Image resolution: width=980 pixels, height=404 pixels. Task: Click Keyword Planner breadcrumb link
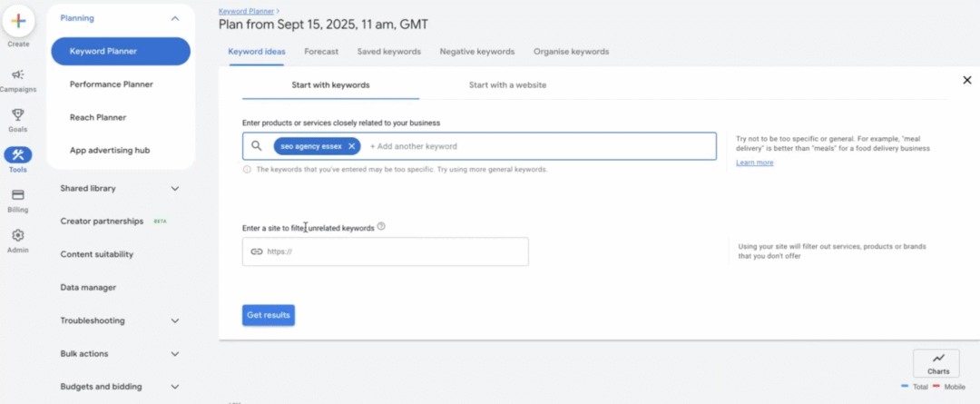click(x=246, y=11)
